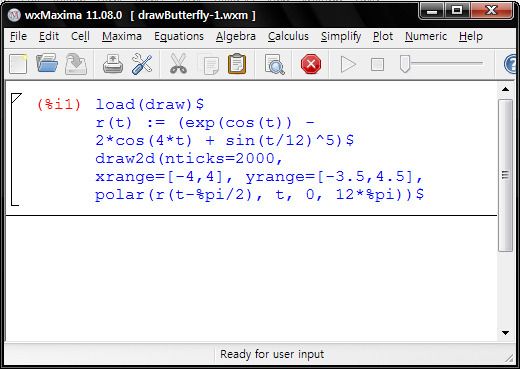Click the animation slider handle
520x369 pixels.
pos(405,64)
